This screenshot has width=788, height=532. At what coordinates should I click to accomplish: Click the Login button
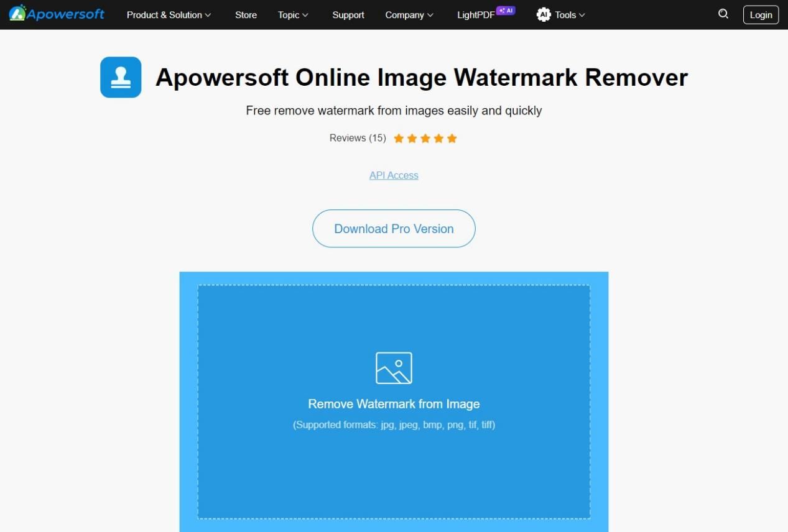(x=761, y=15)
